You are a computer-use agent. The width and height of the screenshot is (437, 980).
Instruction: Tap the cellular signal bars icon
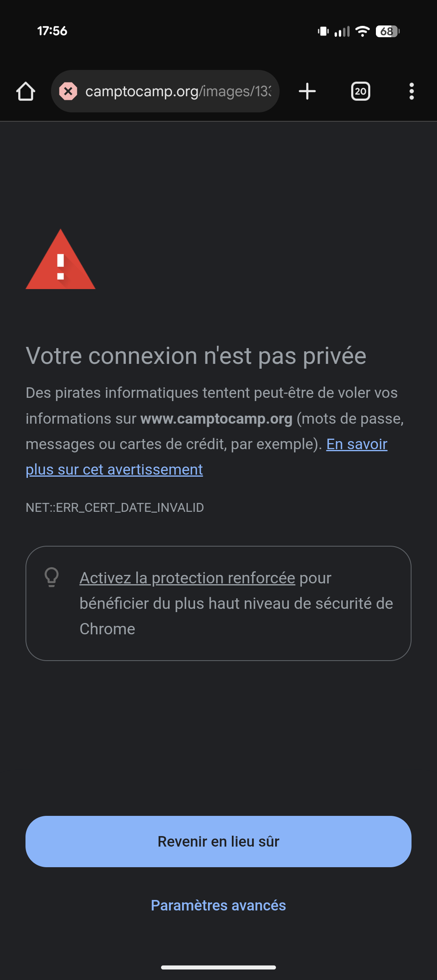342,31
